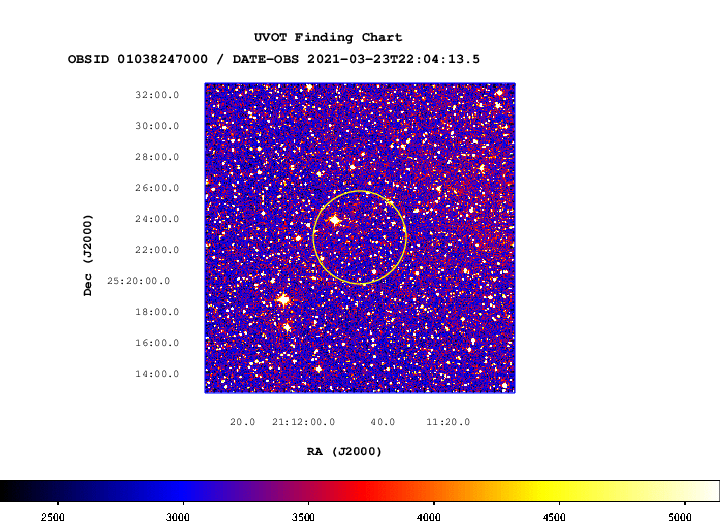The width and height of the screenshot is (720, 521).
Task: Click the Dec axis label '16:00.0'
Action: (157, 343)
